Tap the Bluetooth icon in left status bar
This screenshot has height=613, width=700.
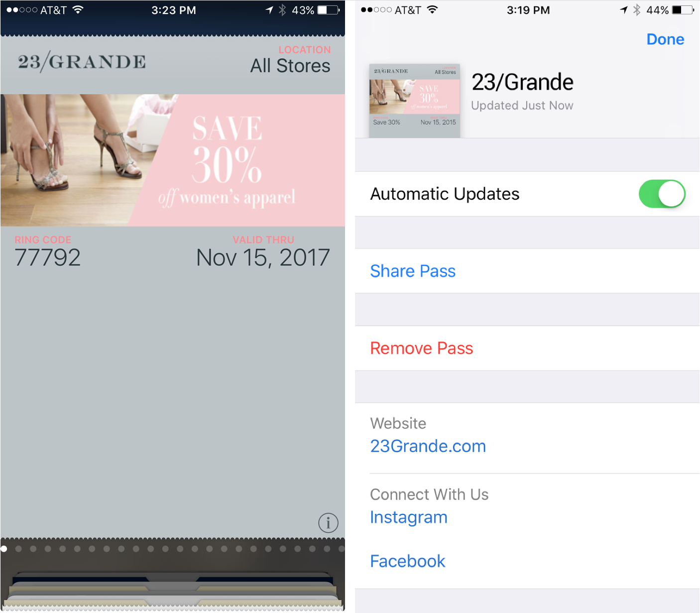[x=282, y=10]
